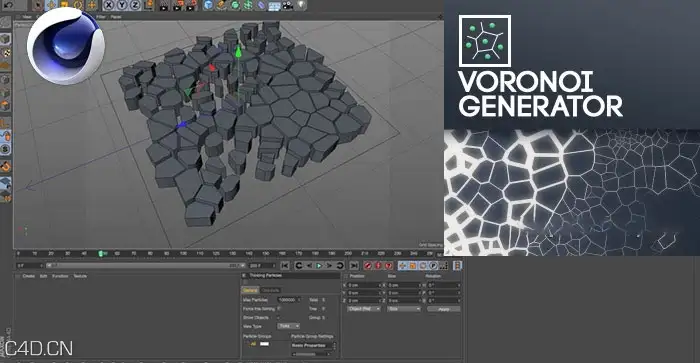Image resolution: width=700 pixels, height=363 pixels.
Task: Go to end of timeline
Action: click(x=354, y=266)
